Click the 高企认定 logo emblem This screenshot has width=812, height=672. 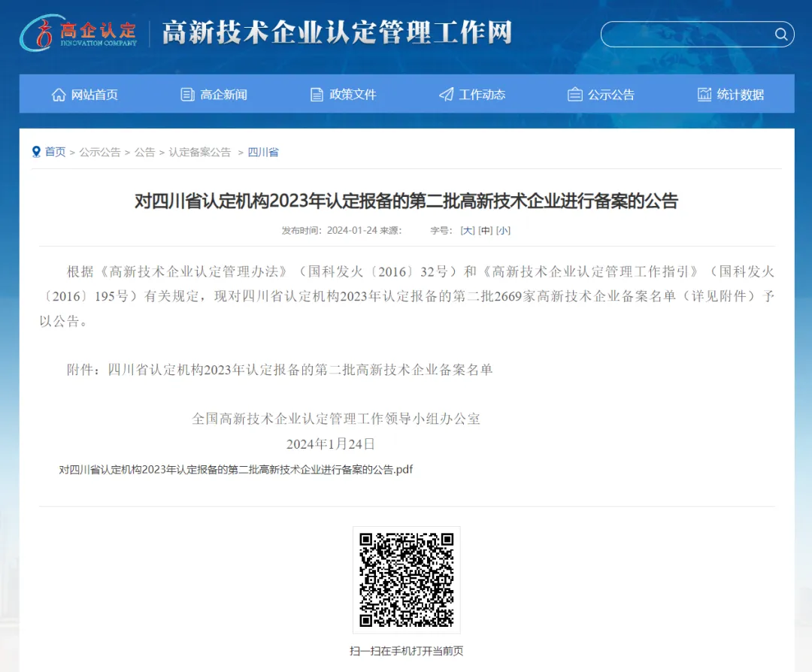(79, 32)
